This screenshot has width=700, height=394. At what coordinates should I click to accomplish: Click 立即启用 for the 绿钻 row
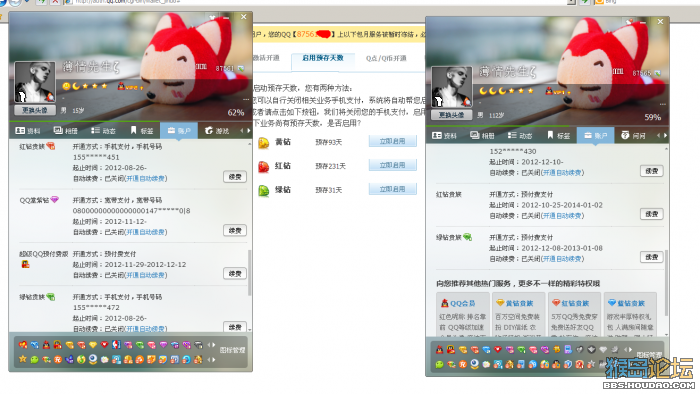392,189
